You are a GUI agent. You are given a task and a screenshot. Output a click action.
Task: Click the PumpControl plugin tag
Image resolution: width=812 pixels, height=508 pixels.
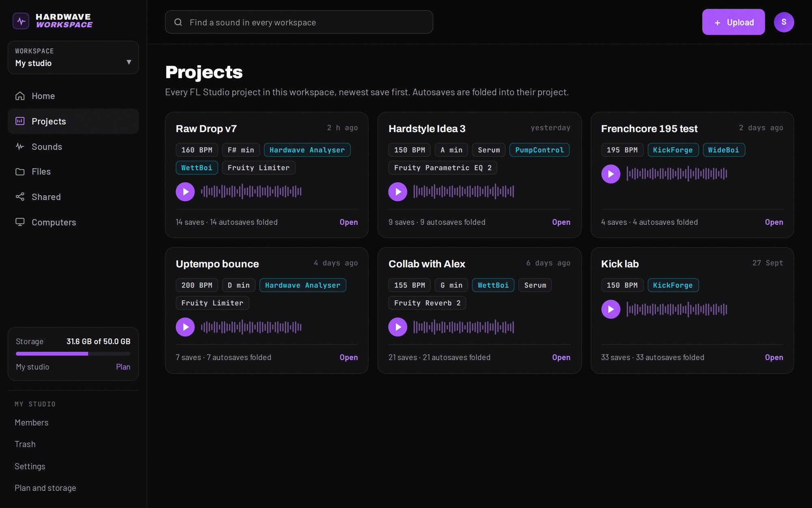(539, 150)
